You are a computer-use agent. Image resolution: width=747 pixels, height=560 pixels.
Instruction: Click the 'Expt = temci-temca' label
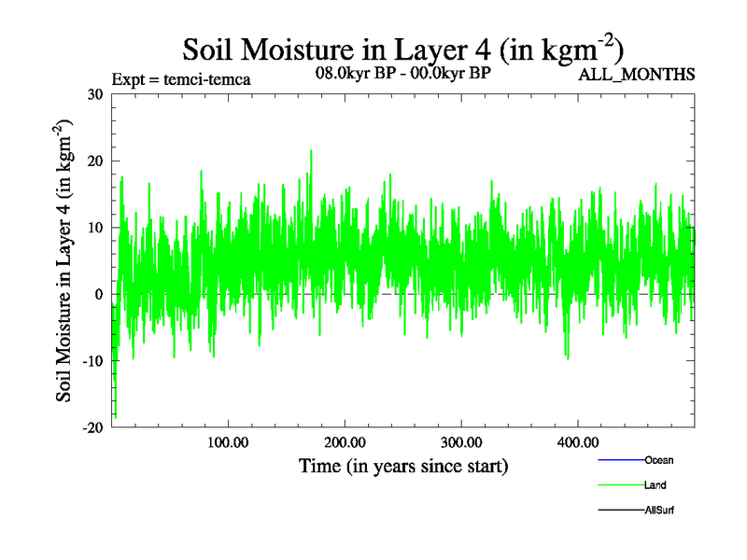(x=180, y=78)
